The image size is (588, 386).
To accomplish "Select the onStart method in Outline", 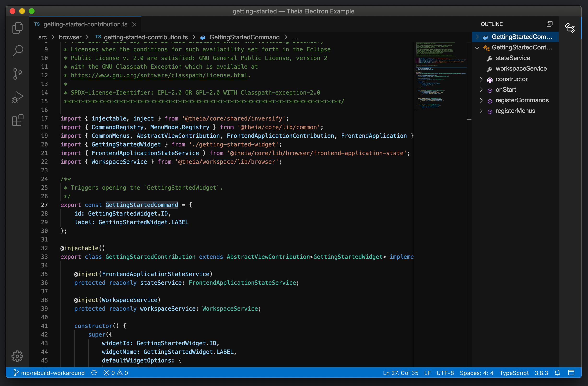I will pyautogui.click(x=506, y=90).
